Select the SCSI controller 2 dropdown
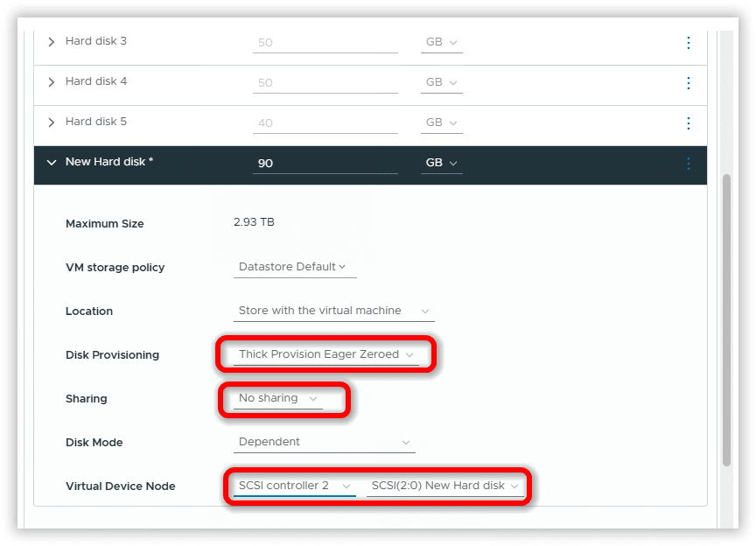The width and height of the screenshot is (756, 546). click(x=294, y=486)
